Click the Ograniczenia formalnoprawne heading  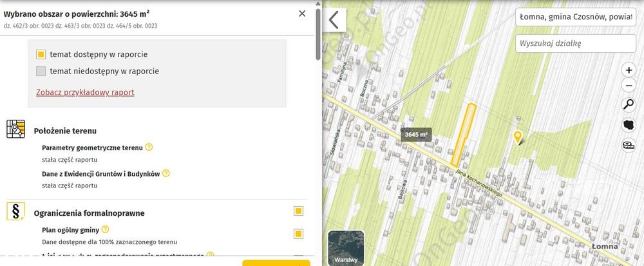pyautogui.click(x=89, y=213)
